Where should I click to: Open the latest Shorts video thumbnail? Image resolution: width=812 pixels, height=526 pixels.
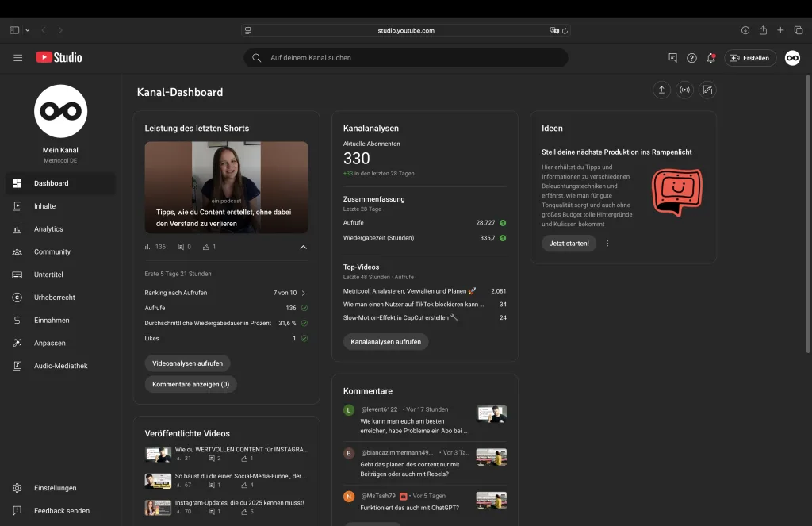(x=226, y=187)
